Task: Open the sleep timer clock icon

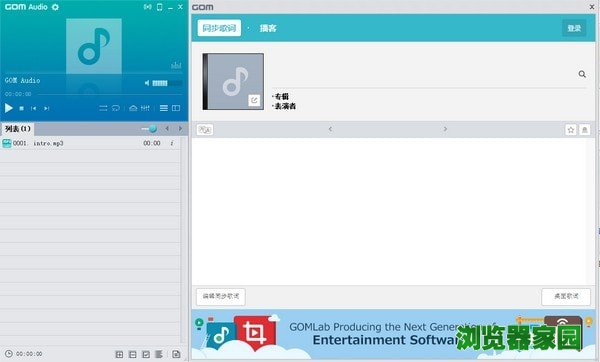Action: click(8, 354)
